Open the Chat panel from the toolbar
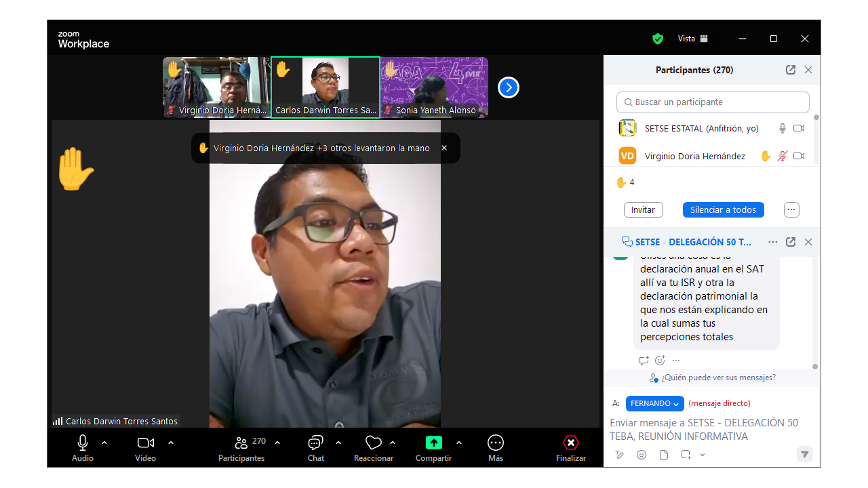868x488 pixels. 315,443
